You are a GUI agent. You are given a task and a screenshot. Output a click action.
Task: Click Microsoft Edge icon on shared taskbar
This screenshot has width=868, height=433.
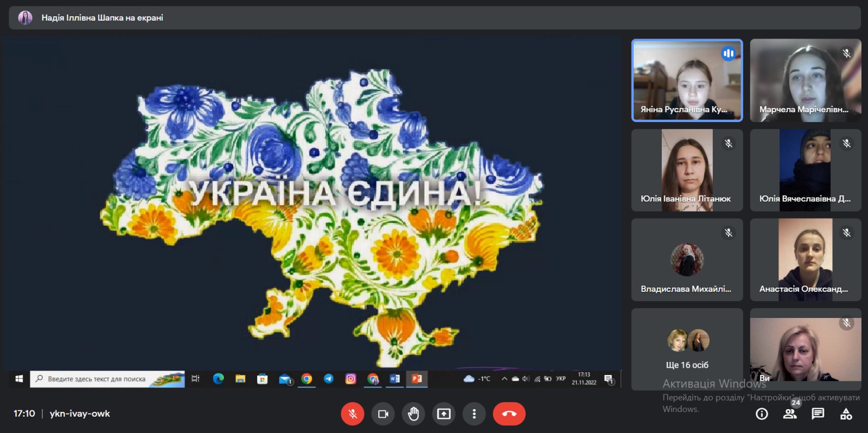tap(219, 379)
